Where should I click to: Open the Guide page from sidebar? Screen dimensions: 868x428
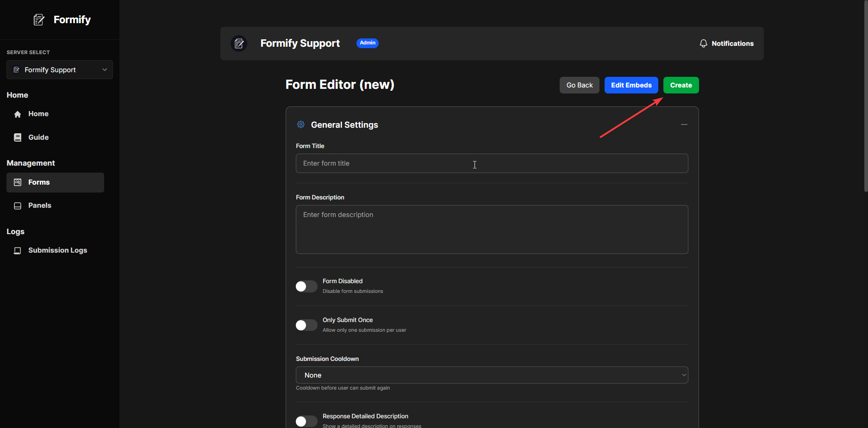click(38, 137)
